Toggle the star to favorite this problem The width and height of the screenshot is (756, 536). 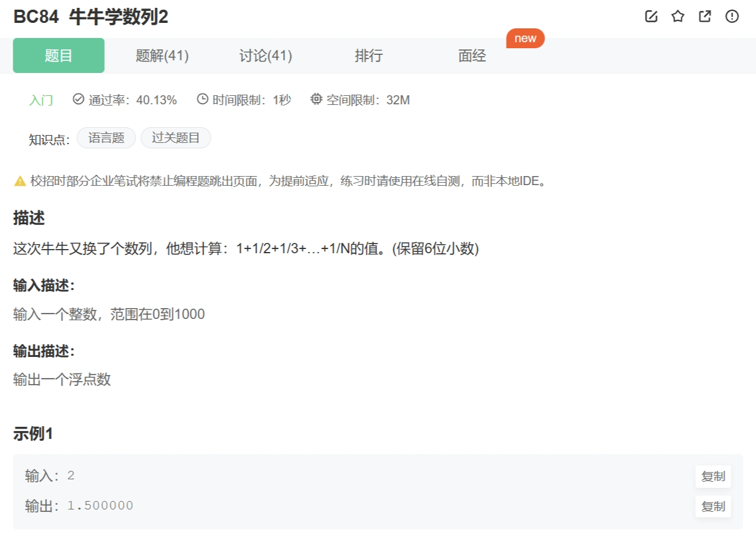[x=677, y=16]
